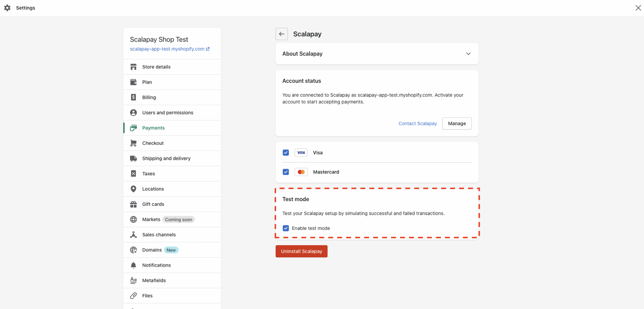Click the Store details storefront icon
Screen dimensions: 644x309
(133, 67)
